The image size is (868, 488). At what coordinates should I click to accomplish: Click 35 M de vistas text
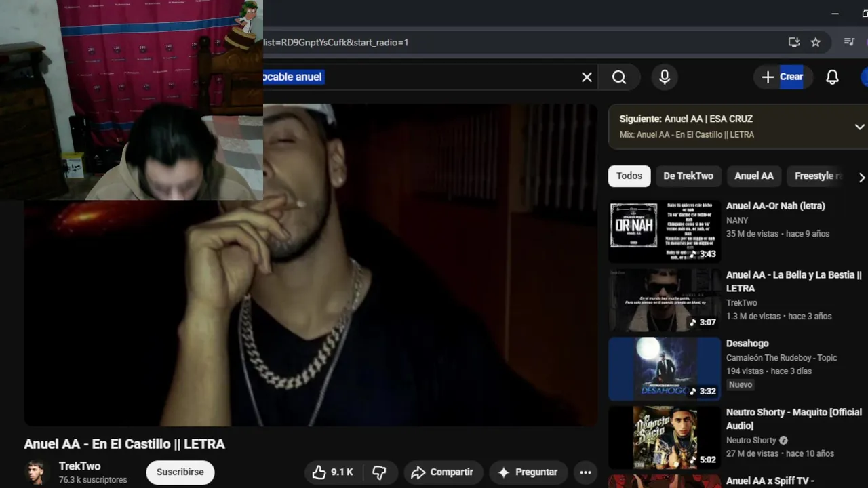752,234
